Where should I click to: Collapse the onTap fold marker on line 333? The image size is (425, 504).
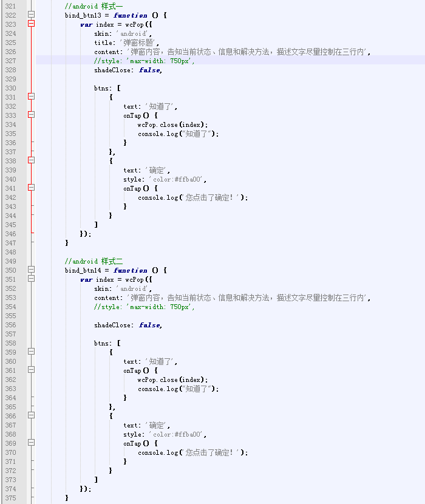(x=31, y=115)
